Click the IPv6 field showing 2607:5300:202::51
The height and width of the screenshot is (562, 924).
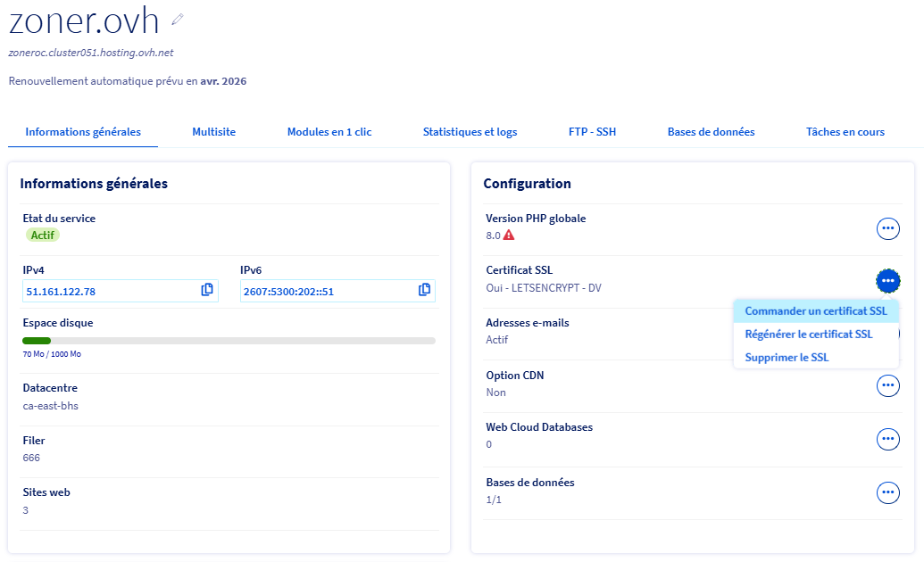(x=337, y=291)
